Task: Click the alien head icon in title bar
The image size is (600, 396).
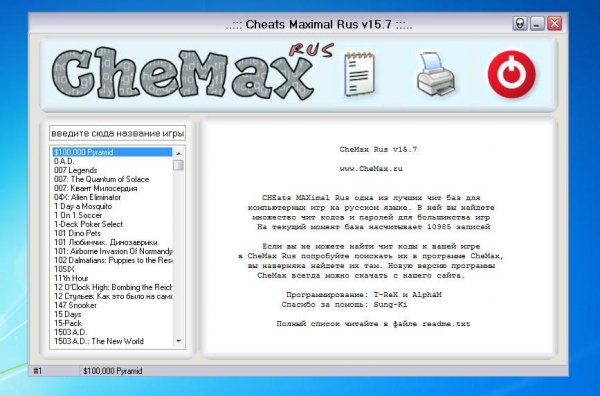Action: pyautogui.click(x=520, y=24)
